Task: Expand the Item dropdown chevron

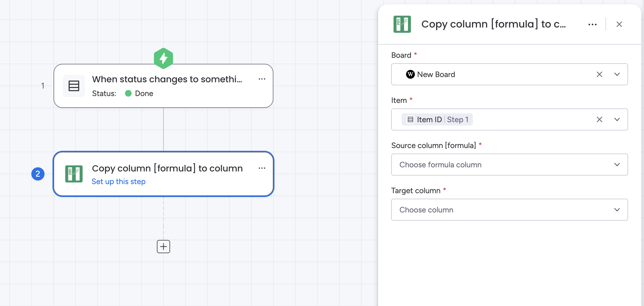Action: pyautogui.click(x=617, y=119)
